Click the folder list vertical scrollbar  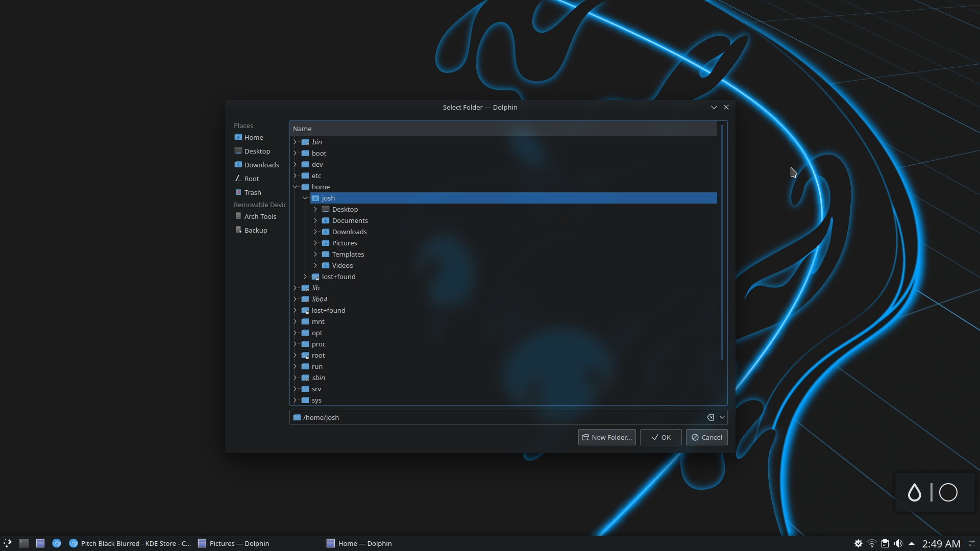pos(722,242)
